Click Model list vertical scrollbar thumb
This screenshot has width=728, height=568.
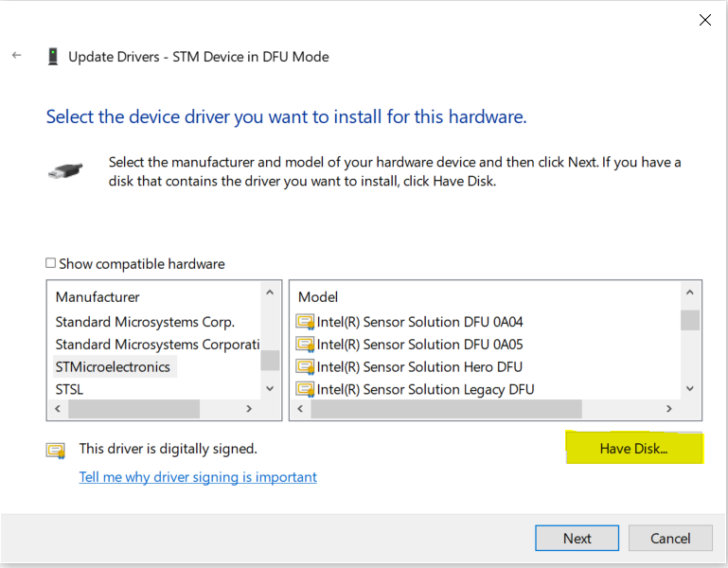point(690,321)
